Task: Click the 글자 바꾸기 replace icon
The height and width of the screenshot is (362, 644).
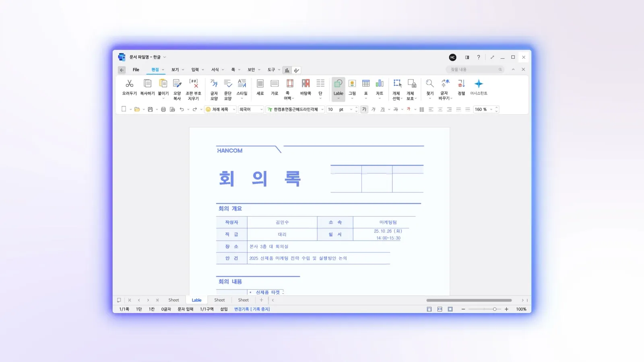Action: (445, 83)
